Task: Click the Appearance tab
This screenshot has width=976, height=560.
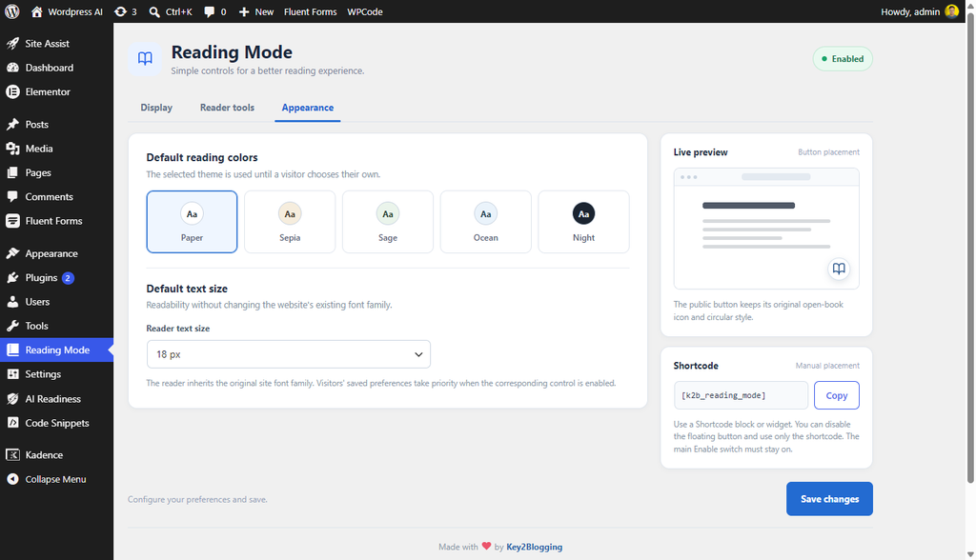Action: tap(308, 108)
